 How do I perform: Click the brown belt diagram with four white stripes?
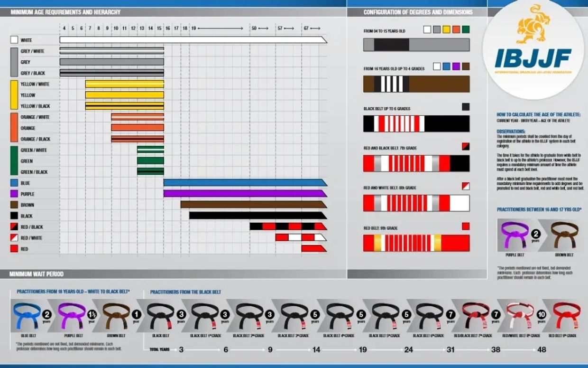[416, 84]
